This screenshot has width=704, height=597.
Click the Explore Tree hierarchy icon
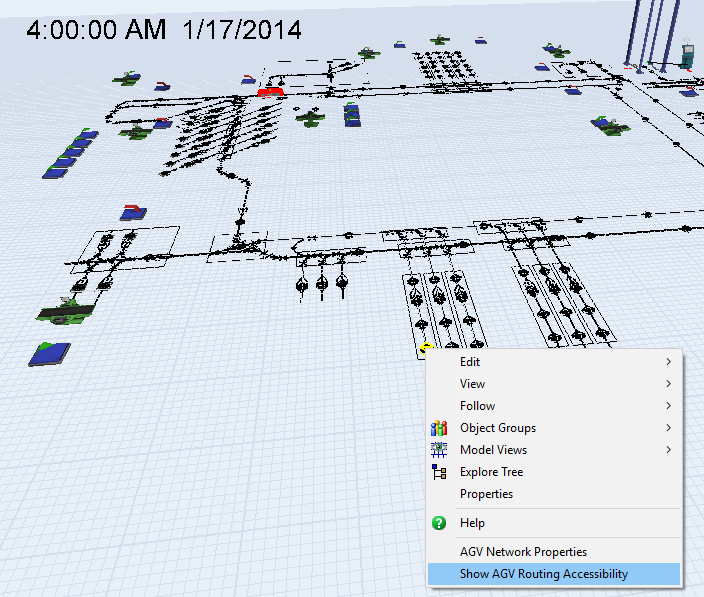coord(438,472)
